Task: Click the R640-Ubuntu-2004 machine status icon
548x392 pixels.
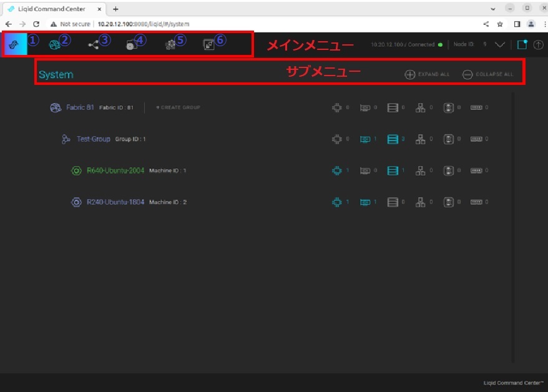Action: point(76,170)
